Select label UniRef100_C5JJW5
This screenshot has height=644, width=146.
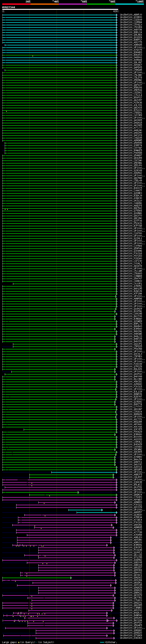[x=131, y=271]
